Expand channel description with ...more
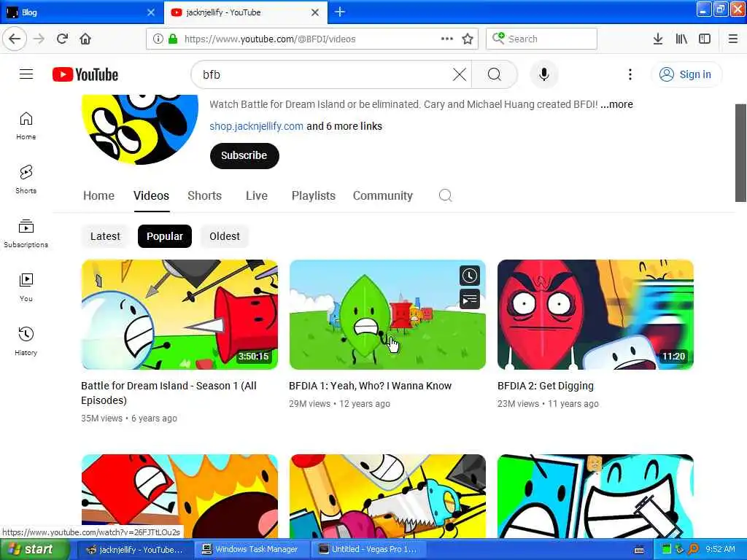Screen dimensions: 747x560 [616, 104]
